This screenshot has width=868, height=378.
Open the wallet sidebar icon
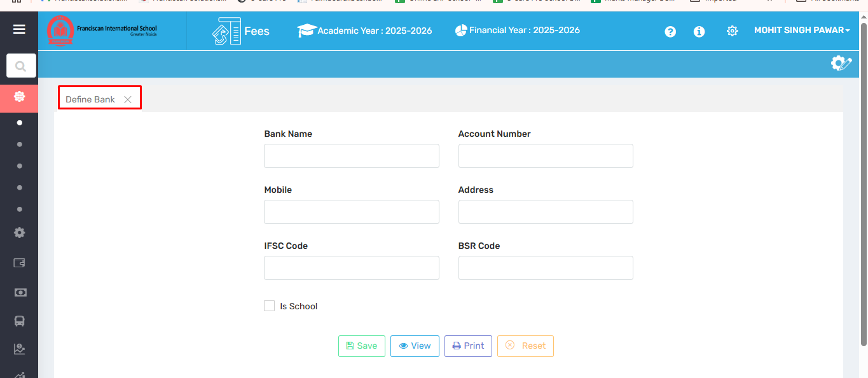pyautogui.click(x=20, y=263)
